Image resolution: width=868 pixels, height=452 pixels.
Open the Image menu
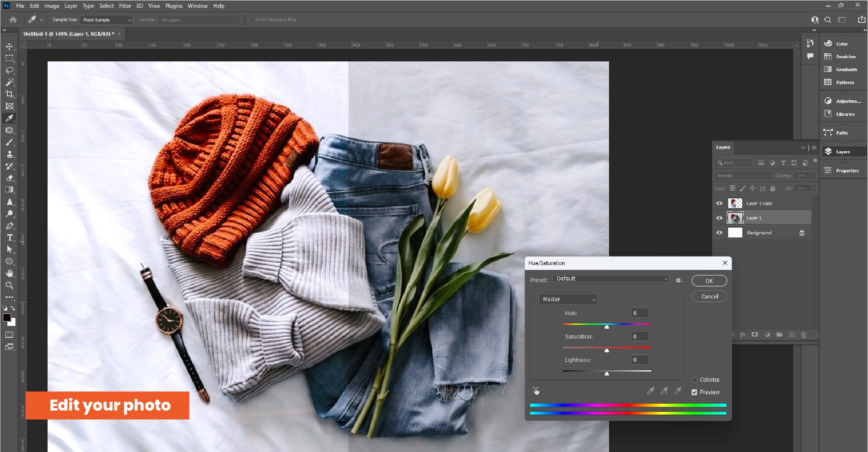52,6
